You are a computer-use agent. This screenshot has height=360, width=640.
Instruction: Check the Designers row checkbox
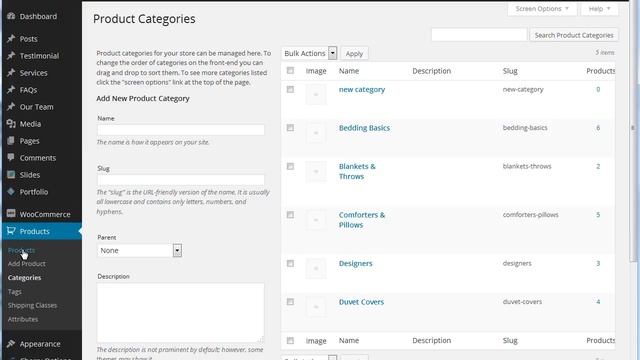click(290, 263)
